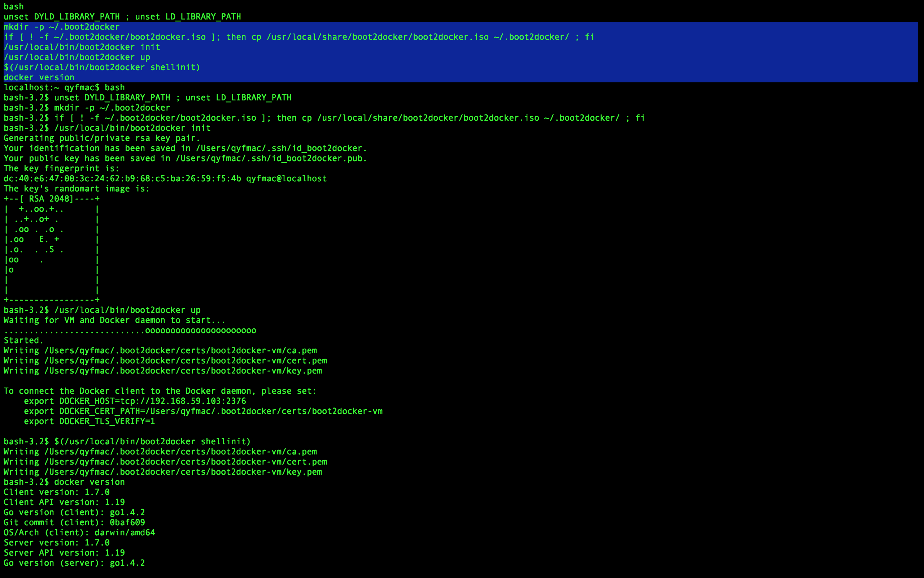Click 'Server version: 1.7.0' line

(57, 543)
